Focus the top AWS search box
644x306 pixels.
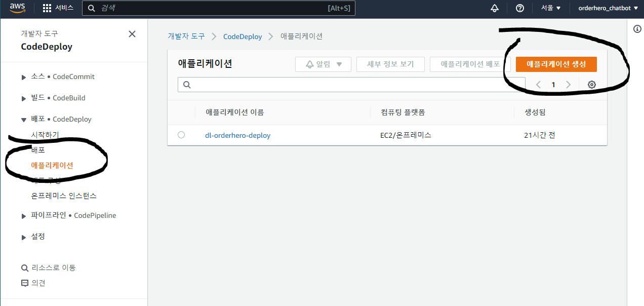coord(219,8)
